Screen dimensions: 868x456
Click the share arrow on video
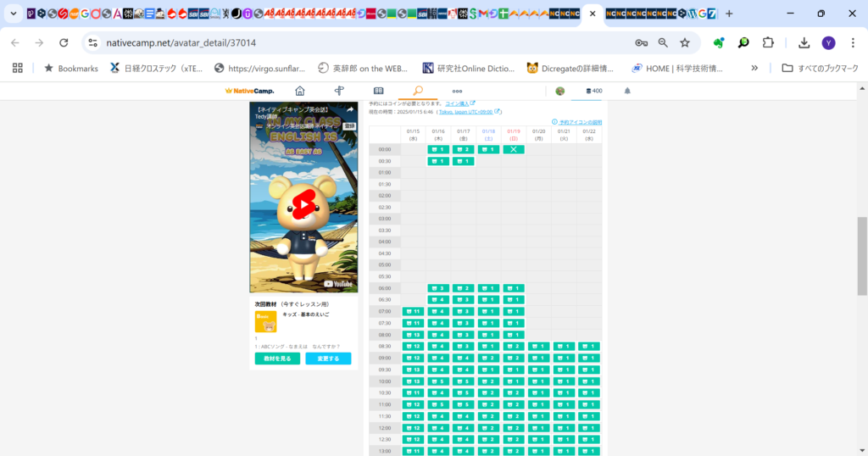pos(348,110)
